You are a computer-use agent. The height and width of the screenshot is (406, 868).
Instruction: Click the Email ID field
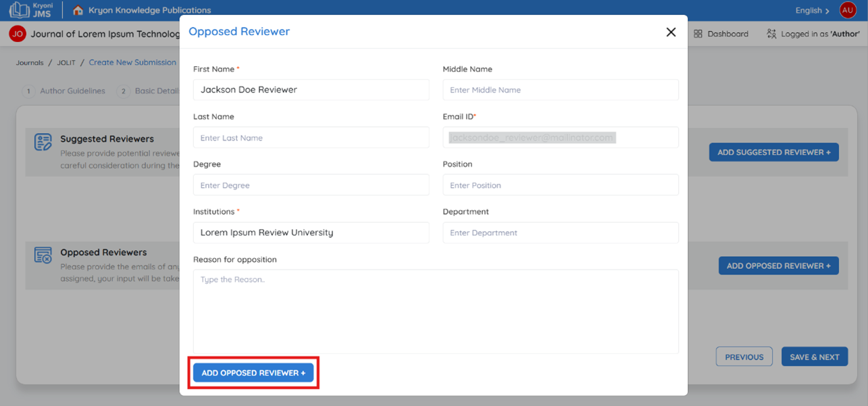click(561, 138)
